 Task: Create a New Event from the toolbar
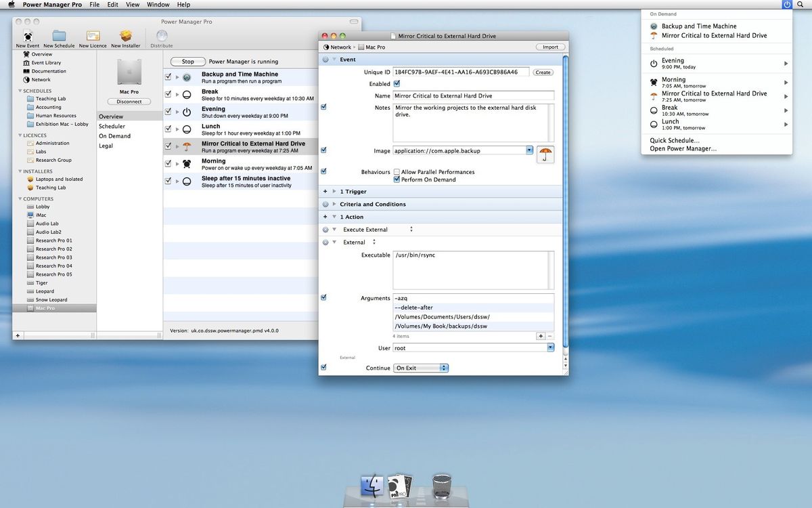27,37
